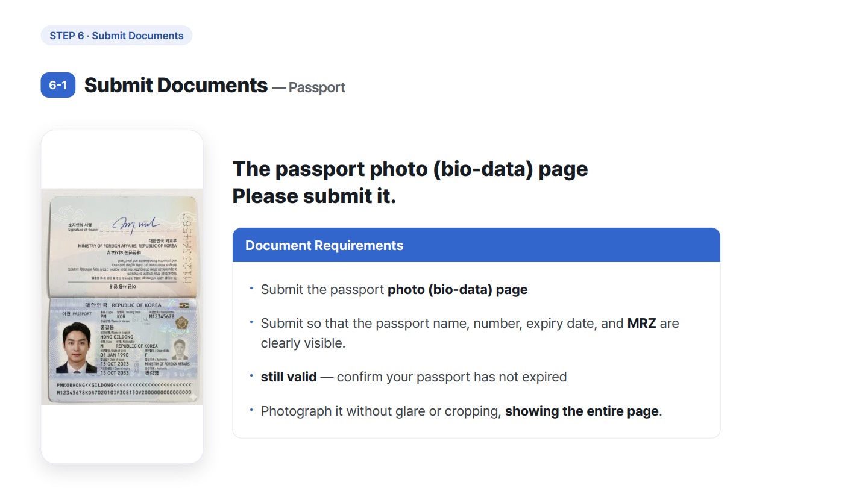Select the blue 6-1 step badge
This screenshot has width=868, height=488.
[58, 85]
